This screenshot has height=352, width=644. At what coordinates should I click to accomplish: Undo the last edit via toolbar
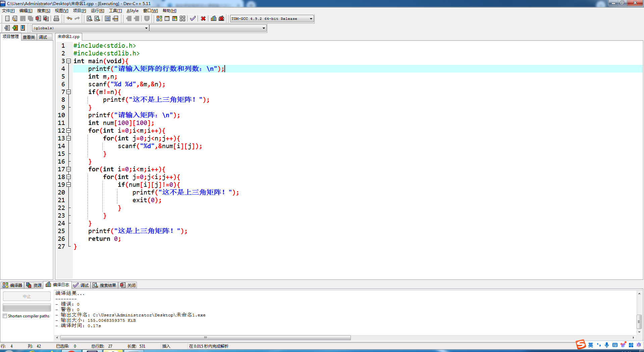(69, 18)
